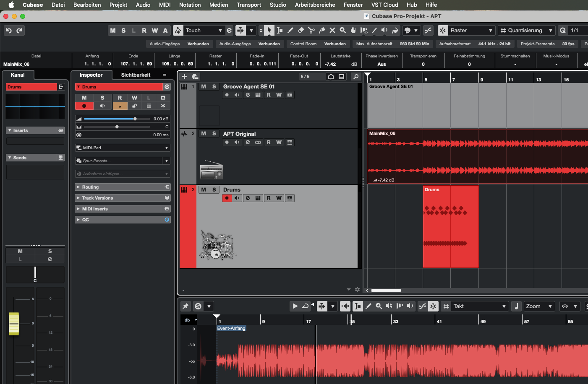
Task: Open the track visibility agents button
Action: tap(331, 76)
